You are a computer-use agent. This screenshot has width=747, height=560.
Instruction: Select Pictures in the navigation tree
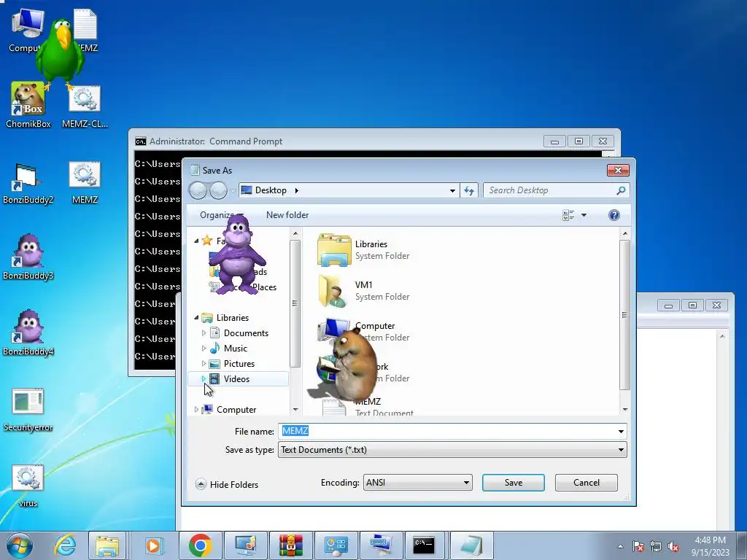239,363
